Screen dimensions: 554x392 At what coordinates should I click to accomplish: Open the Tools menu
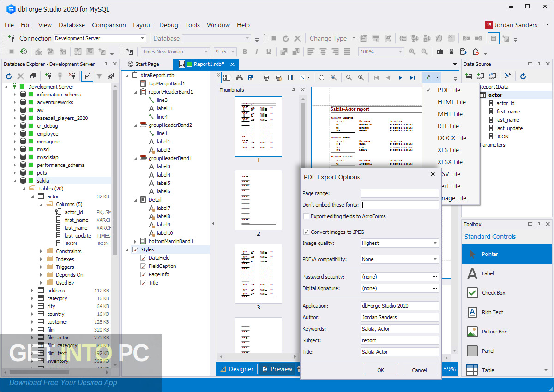193,25
